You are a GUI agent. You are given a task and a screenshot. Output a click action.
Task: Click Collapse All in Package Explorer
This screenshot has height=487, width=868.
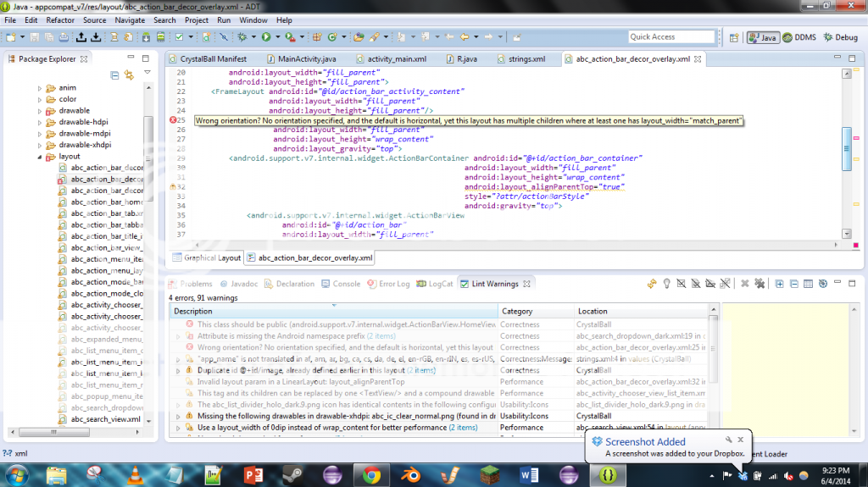coord(116,75)
